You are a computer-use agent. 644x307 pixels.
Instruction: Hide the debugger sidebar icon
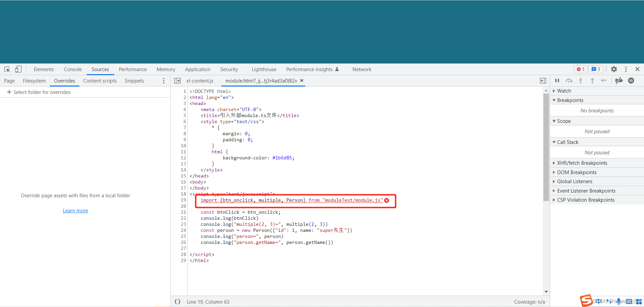543,81
